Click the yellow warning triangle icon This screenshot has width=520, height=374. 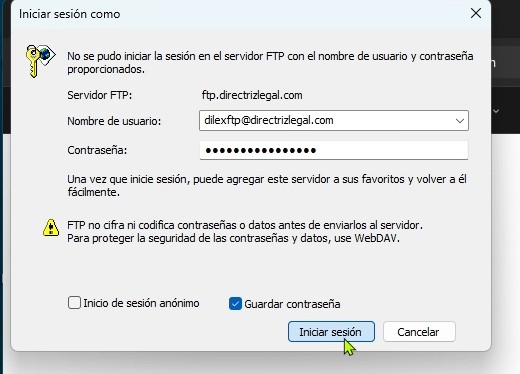point(51,228)
